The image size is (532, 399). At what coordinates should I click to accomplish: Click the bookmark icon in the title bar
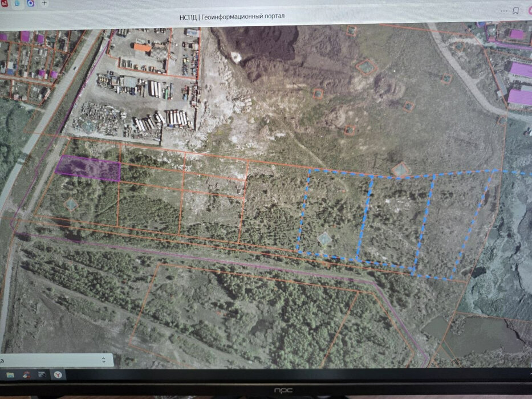(x=515, y=10)
